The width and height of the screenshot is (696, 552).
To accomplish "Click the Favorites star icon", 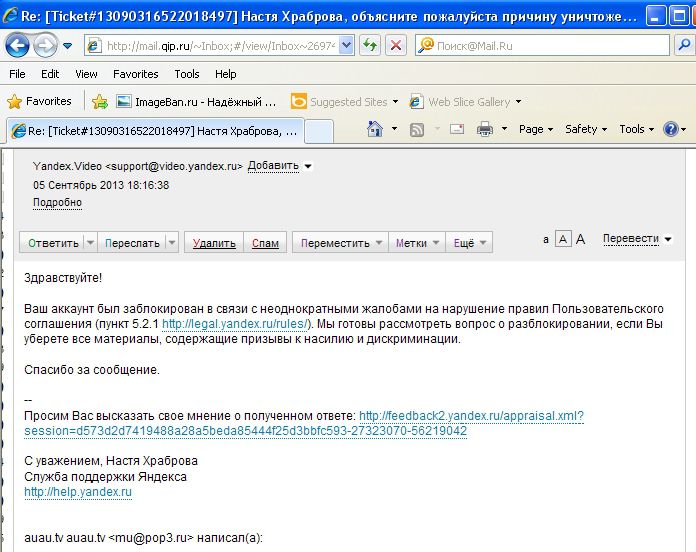I will (15, 102).
